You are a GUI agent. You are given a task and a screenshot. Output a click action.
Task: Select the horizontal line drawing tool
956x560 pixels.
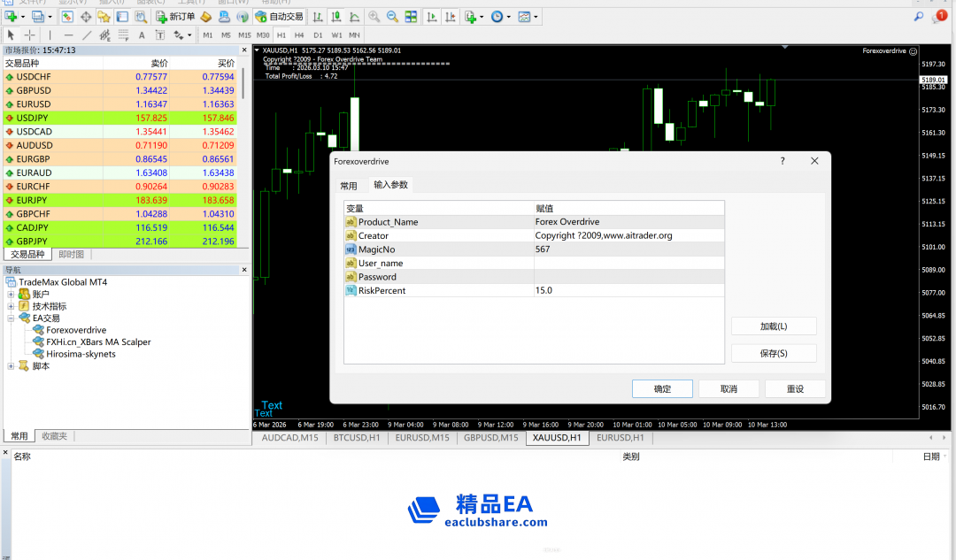68,35
